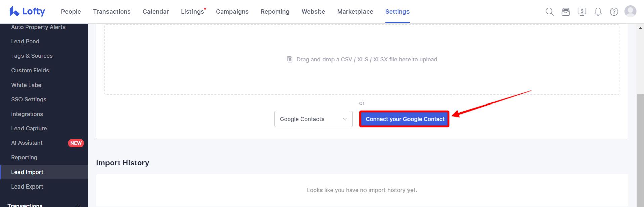Open the search magnifier icon
This screenshot has width=644, height=207.
[x=549, y=12]
